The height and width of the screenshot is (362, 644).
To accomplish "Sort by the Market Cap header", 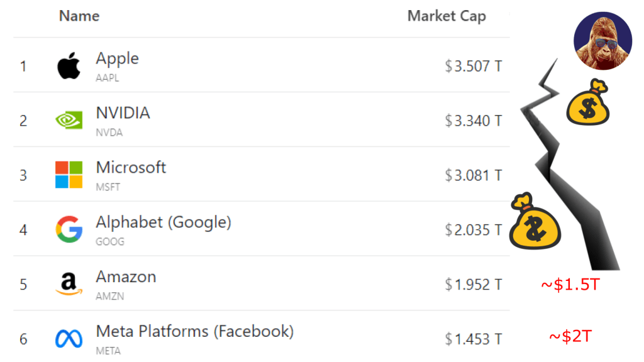I will click(x=447, y=16).
